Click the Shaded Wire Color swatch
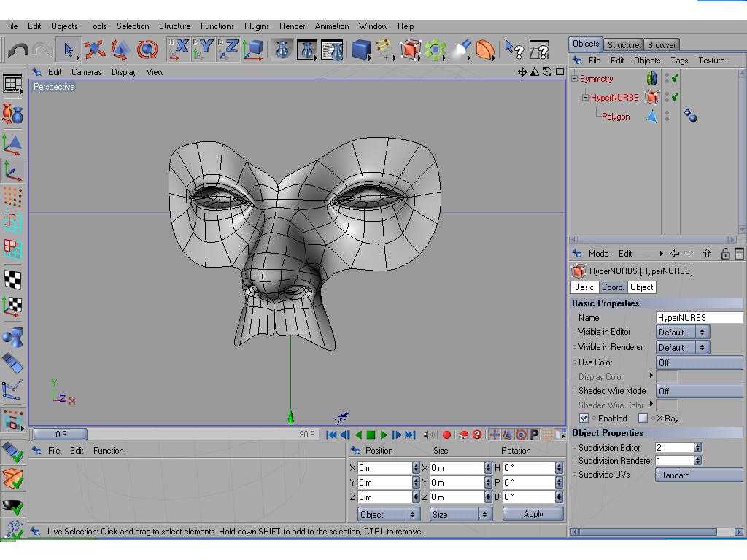 (x=667, y=405)
